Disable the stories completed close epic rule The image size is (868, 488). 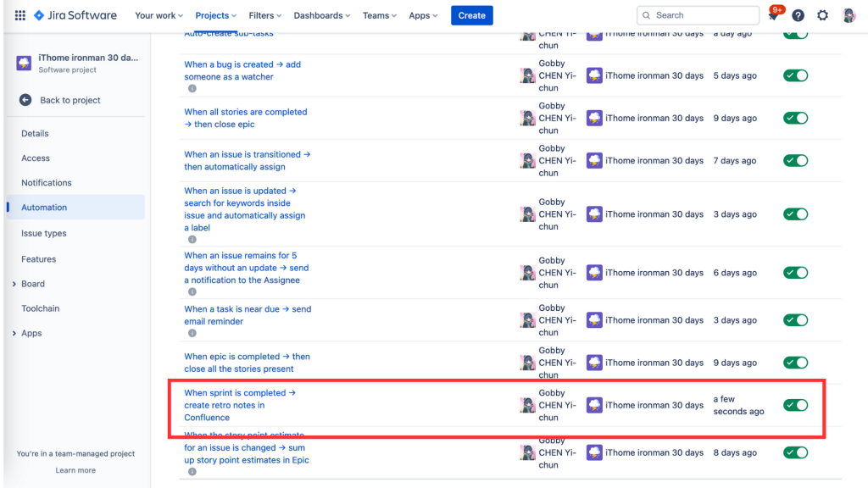(795, 118)
